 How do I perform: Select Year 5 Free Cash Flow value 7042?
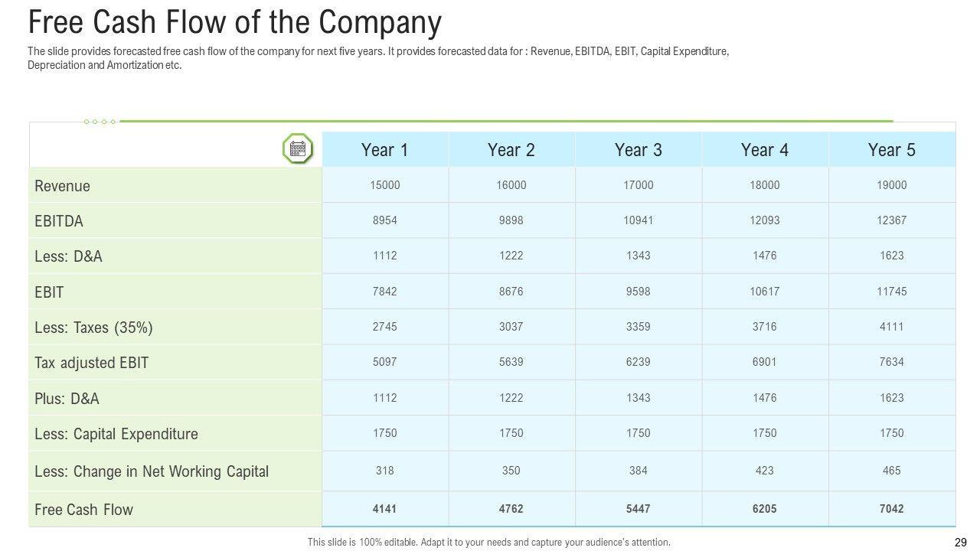[891, 508]
